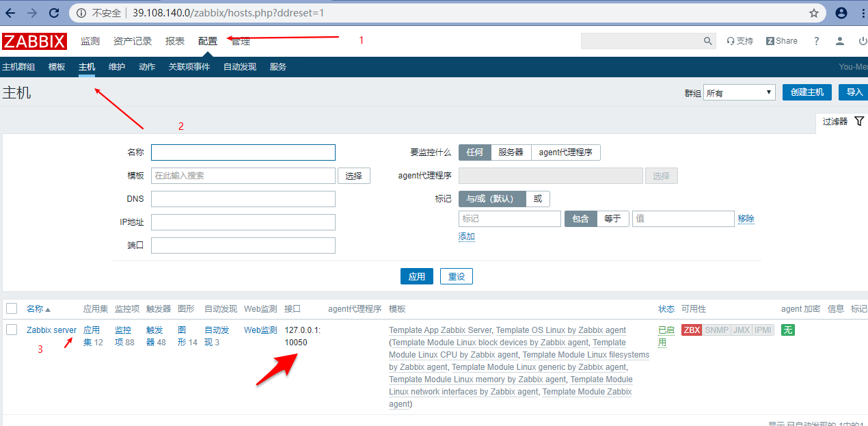Tick the select-all hosts checkbox
This screenshot has width=868, height=426.
click(12, 309)
